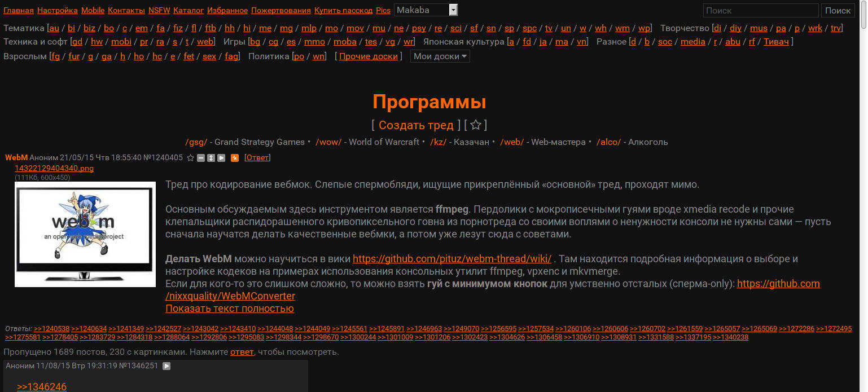Expand the Мои доски dropdown
Screen dimensions: 868x392
(x=440, y=56)
